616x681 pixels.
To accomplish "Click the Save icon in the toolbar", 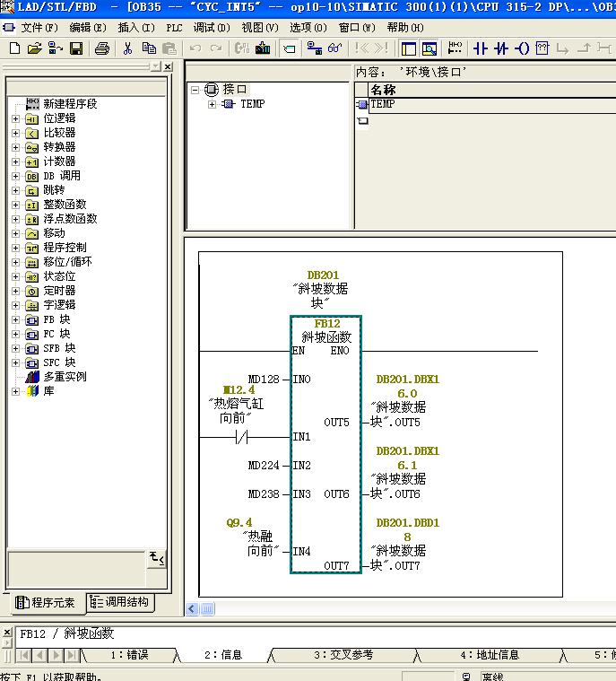I will 76,48.
